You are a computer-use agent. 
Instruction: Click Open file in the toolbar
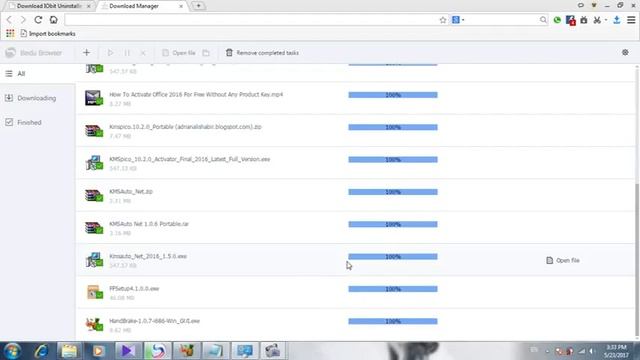point(179,53)
